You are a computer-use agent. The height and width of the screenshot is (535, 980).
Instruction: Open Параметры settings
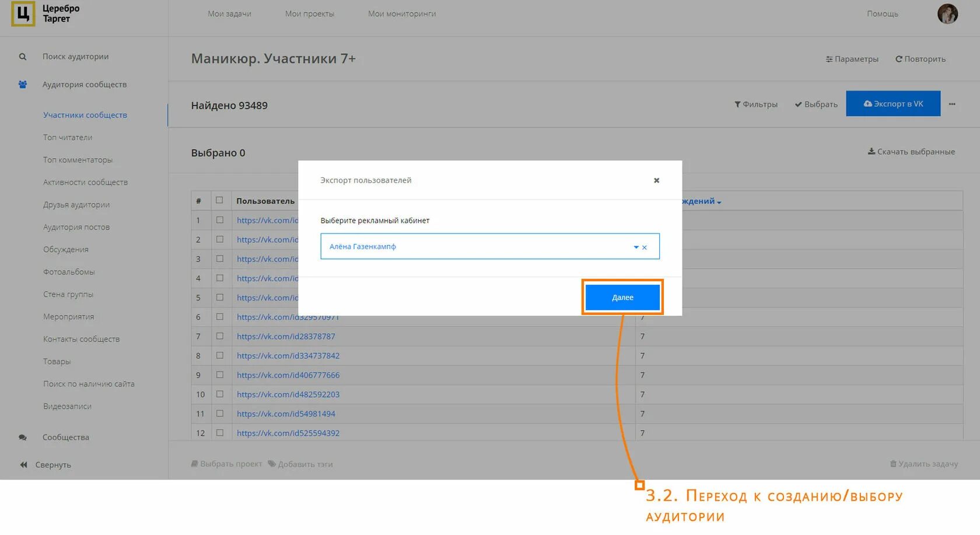tap(852, 59)
